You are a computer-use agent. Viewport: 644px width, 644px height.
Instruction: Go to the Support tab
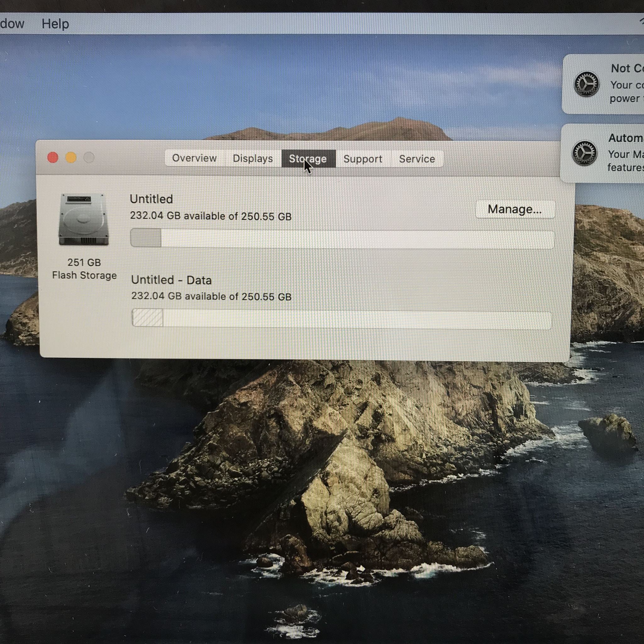[x=363, y=159]
